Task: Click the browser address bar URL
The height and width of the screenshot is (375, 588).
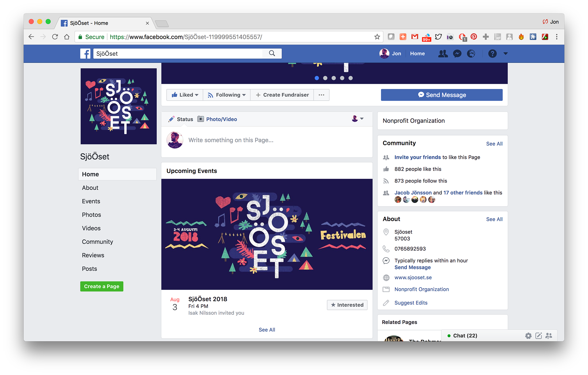Action: tap(186, 37)
